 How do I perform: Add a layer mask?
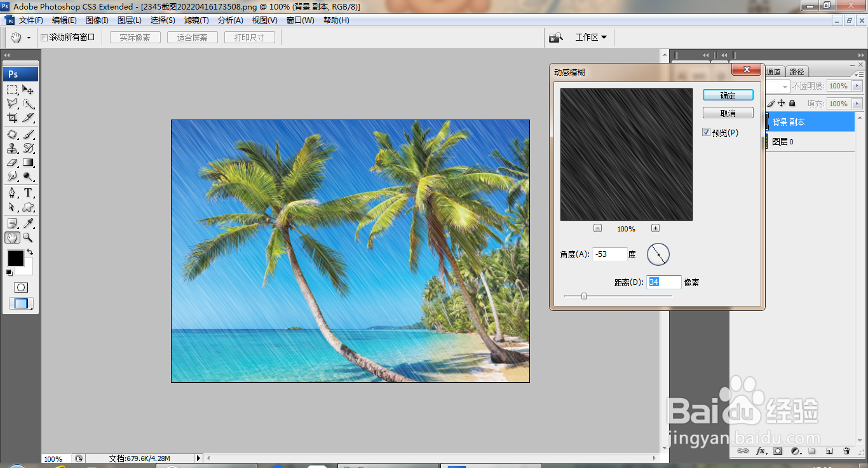778,451
